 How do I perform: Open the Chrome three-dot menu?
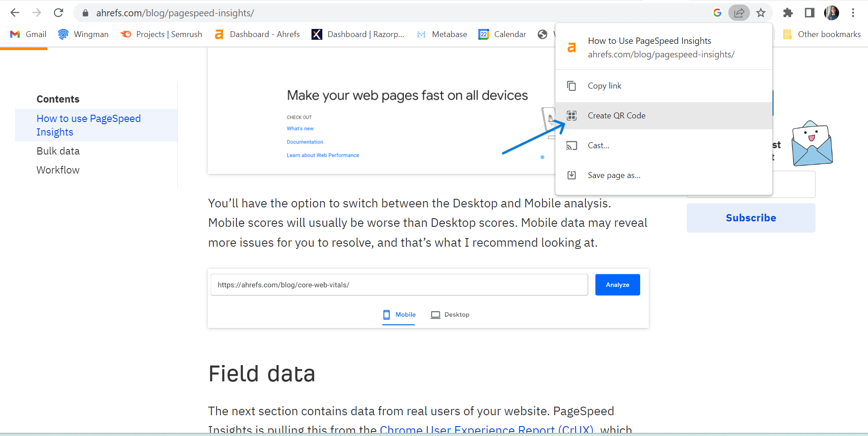853,13
